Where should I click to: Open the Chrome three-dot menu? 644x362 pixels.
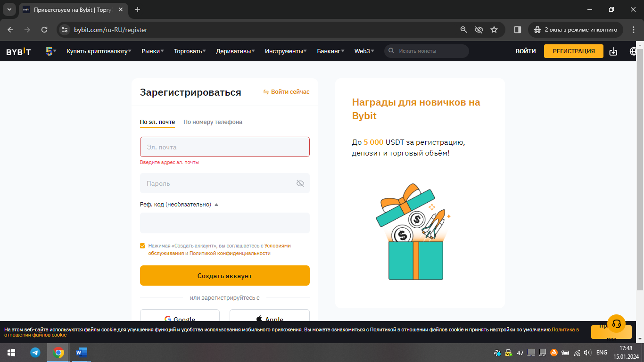pyautogui.click(x=633, y=30)
